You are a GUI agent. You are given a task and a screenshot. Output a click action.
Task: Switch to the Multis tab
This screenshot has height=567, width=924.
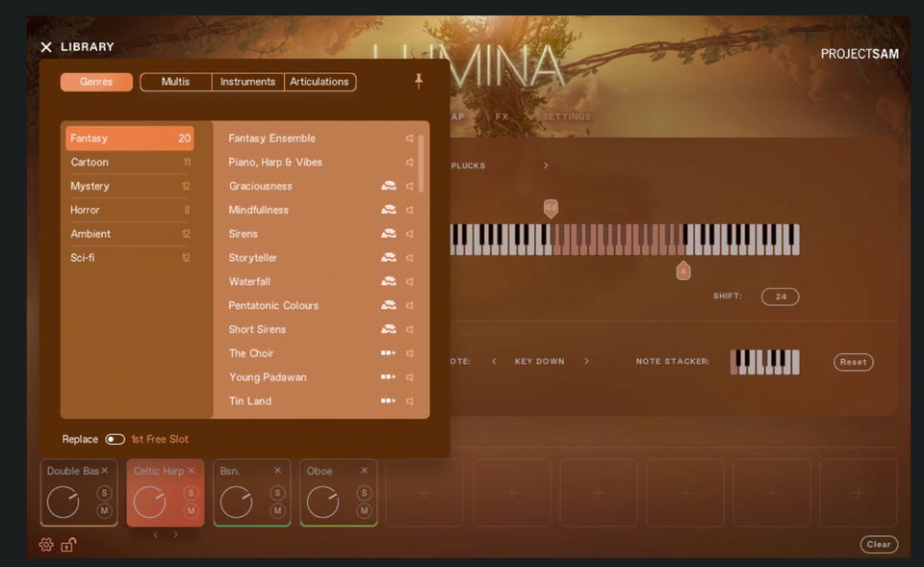pyautogui.click(x=175, y=82)
